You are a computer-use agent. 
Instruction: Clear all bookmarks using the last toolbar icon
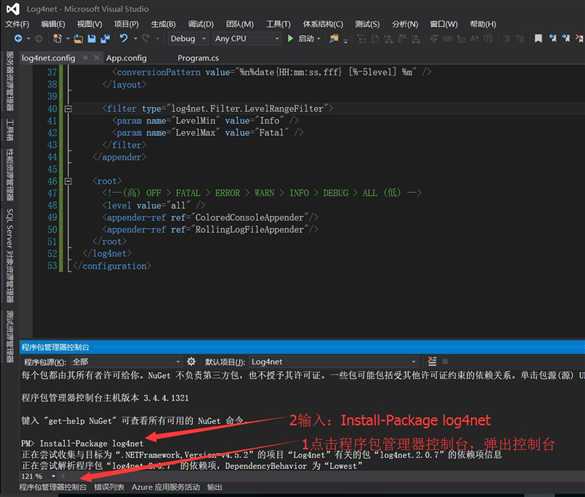[579, 38]
